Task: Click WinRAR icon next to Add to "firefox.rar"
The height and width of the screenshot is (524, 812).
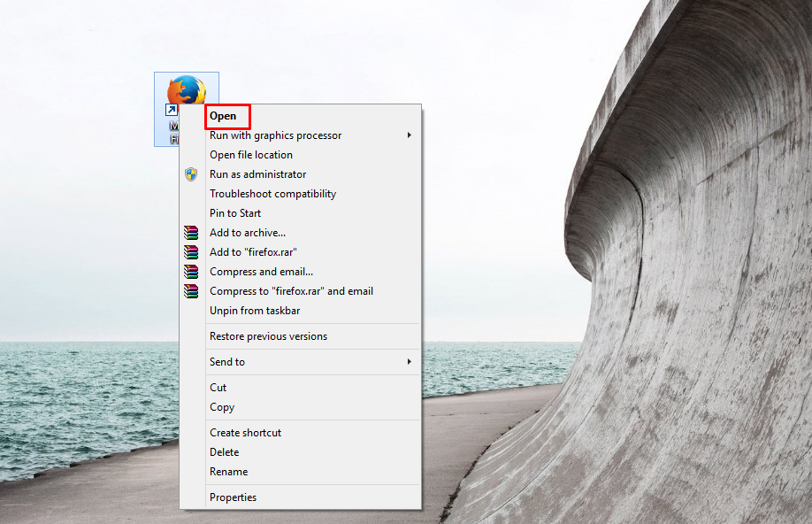Action: [x=191, y=252]
